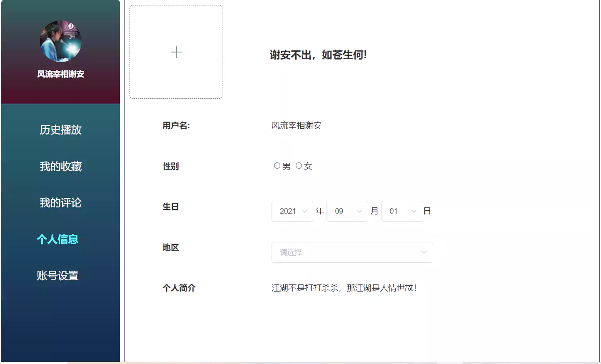Select the 女 (female) gender radio button
Screen dimensions: 601x364
299,165
